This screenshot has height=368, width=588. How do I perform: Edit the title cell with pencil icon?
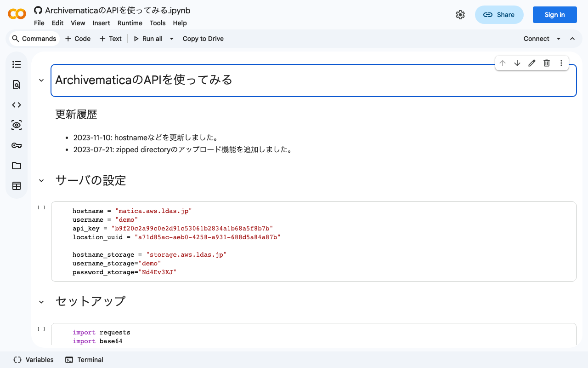click(532, 63)
